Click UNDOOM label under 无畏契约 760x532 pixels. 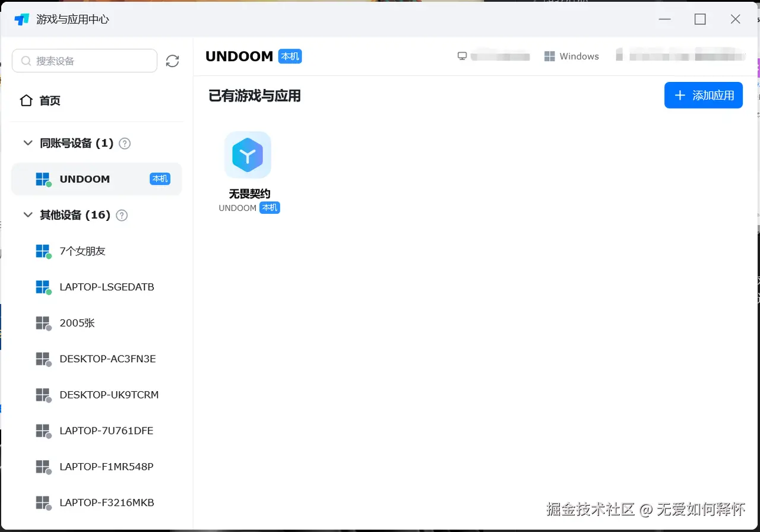[237, 208]
